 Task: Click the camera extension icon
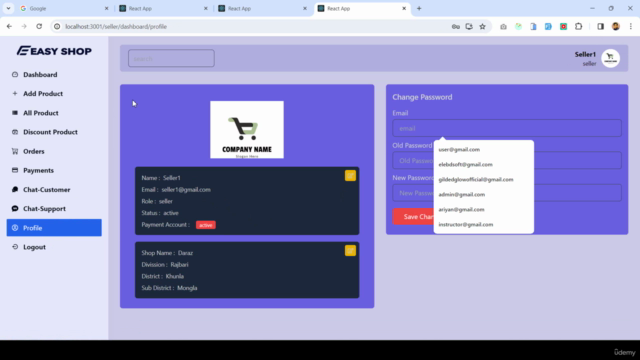tap(503, 27)
